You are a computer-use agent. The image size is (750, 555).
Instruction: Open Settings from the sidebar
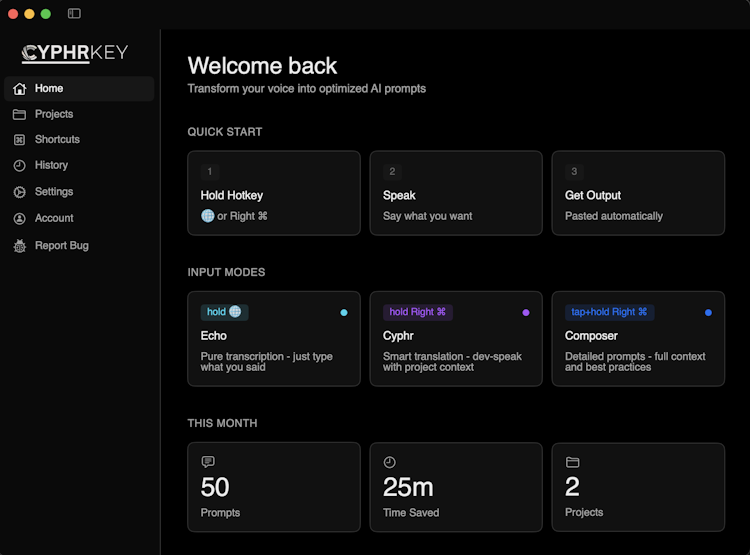(79, 192)
